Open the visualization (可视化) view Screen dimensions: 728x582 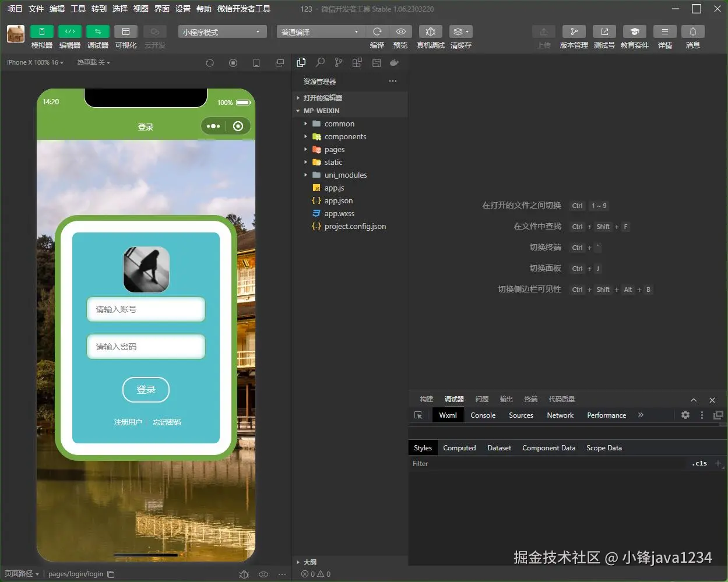coord(126,31)
